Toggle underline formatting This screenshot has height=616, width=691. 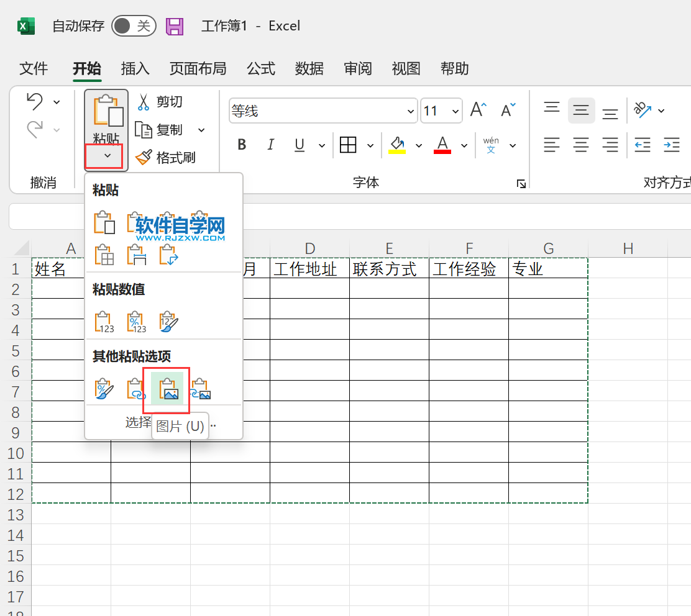[x=299, y=144]
